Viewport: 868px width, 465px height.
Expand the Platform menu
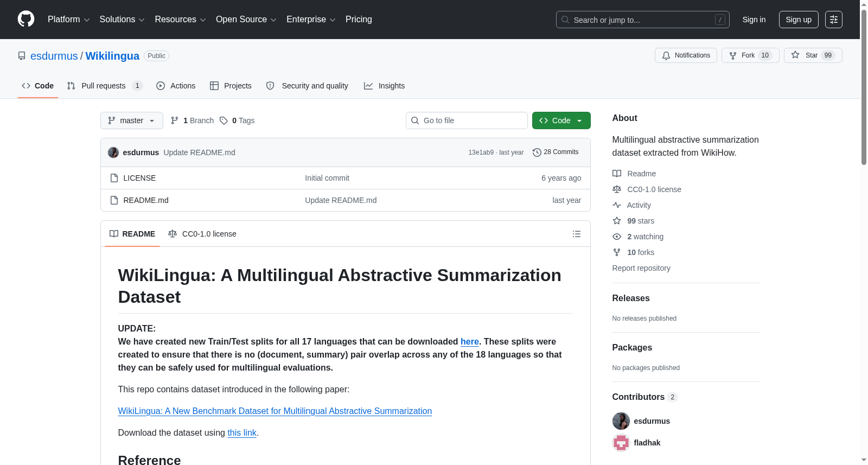click(x=69, y=20)
